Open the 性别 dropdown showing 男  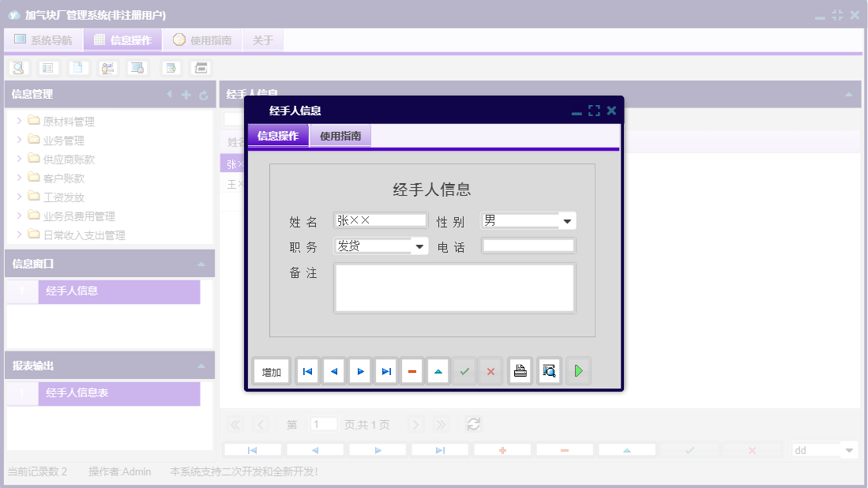pyautogui.click(x=568, y=220)
